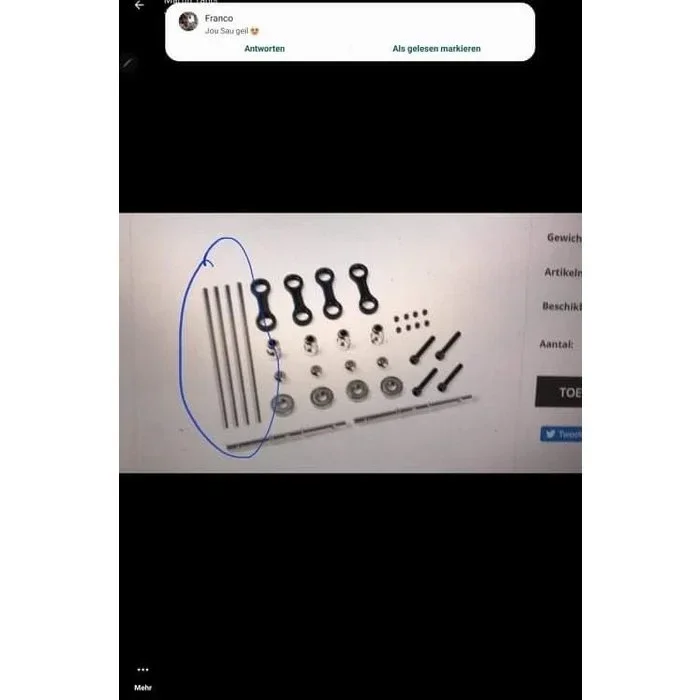The image size is (700, 700).
Task: Click the black TOE button in photo
Action: pyautogui.click(x=558, y=392)
